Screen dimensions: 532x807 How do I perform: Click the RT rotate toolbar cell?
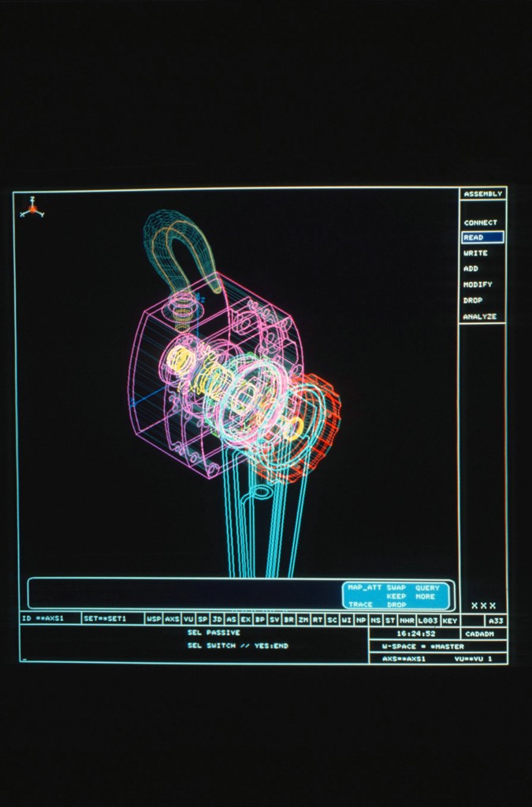tap(317, 620)
